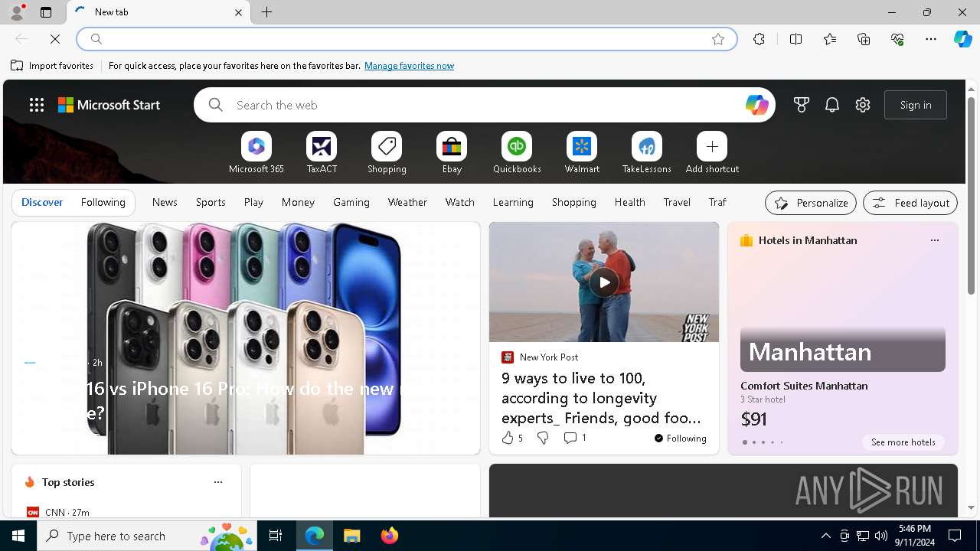Image resolution: width=980 pixels, height=551 pixels.
Task: Go to Learning category
Action: 513,202
